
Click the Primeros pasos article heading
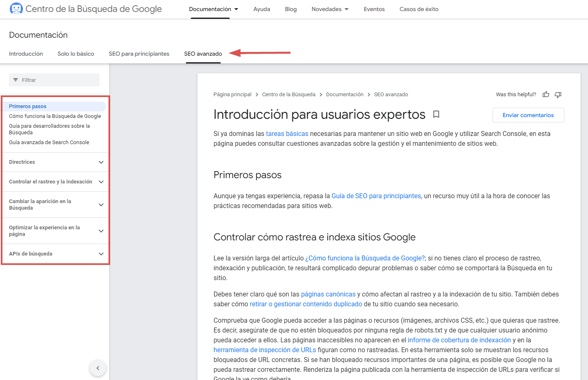[x=247, y=175]
